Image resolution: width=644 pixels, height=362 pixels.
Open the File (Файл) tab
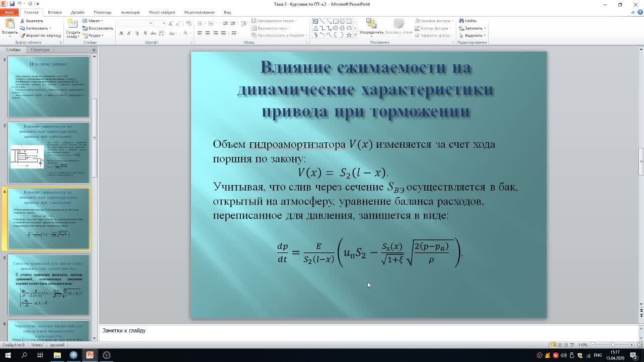click(x=10, y=12)
